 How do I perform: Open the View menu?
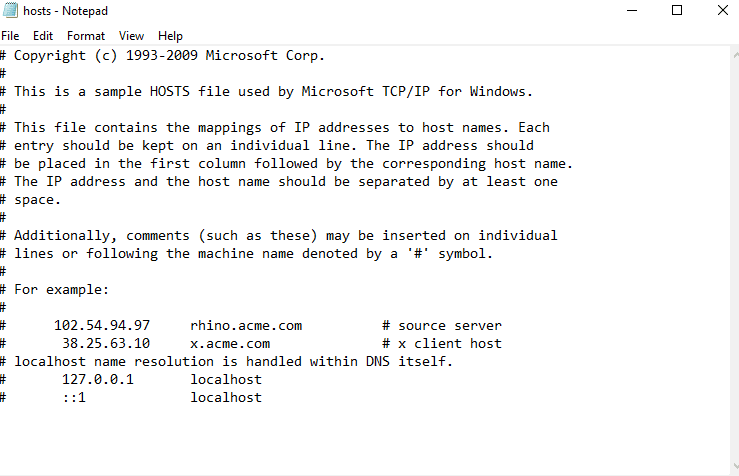coord(131,35)
